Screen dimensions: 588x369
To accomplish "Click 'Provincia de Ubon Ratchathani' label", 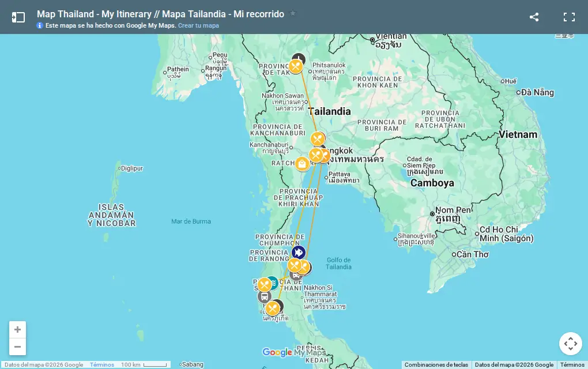I will pos(440,119).
